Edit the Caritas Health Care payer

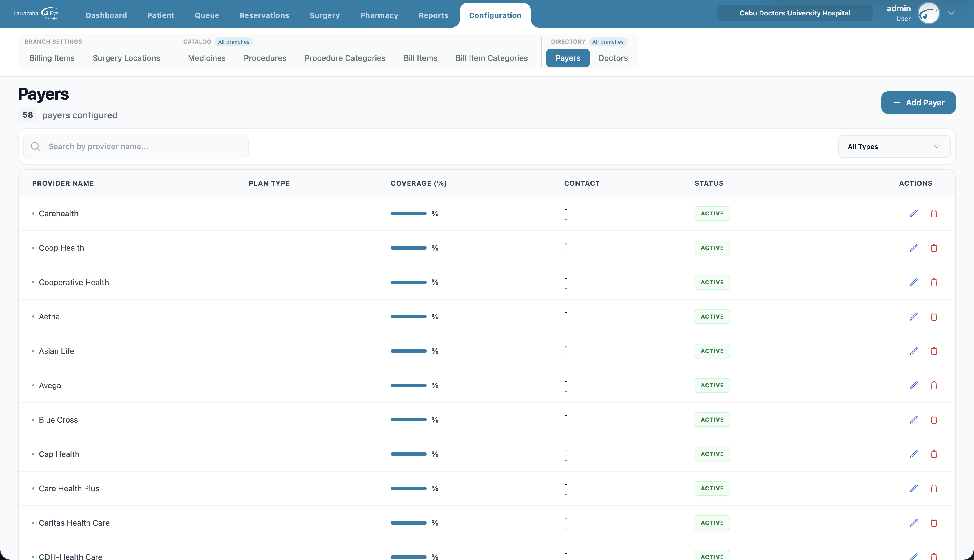pyautogui.click(x=914, y=523)
